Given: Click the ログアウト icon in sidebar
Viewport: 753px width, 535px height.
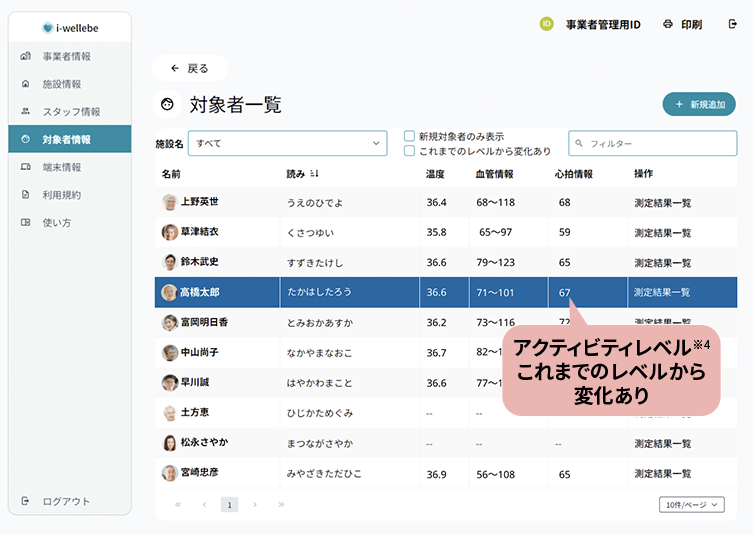Looking at the screenshot, I should pyautogui.click(x=25, y=501).
